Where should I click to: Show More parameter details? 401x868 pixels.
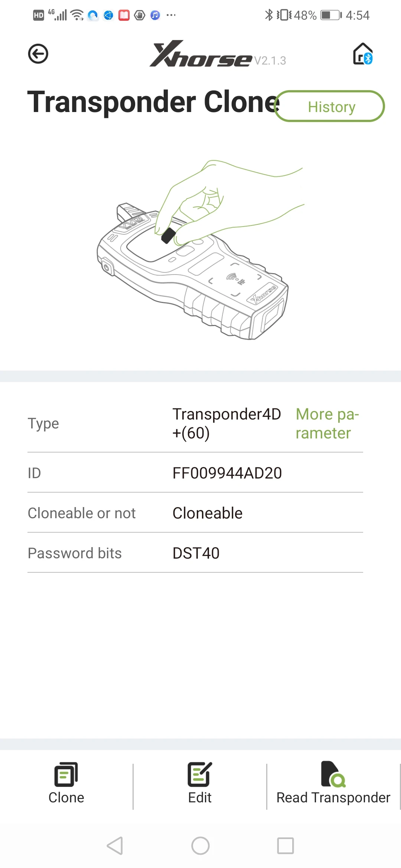pyautogui.click(x=327, y=424)
